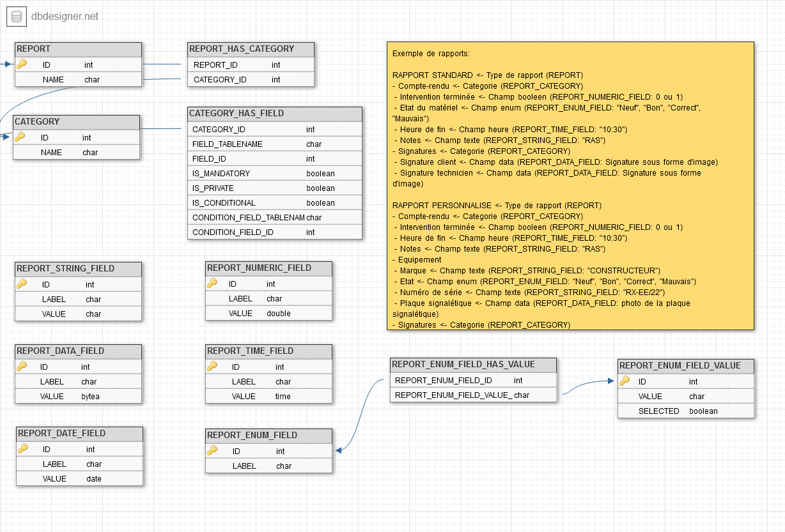Select the REPORT_ENUM_FIELD_VALUE table header
The height and width of the screenshot is (532, 785).
coord(686,366)
